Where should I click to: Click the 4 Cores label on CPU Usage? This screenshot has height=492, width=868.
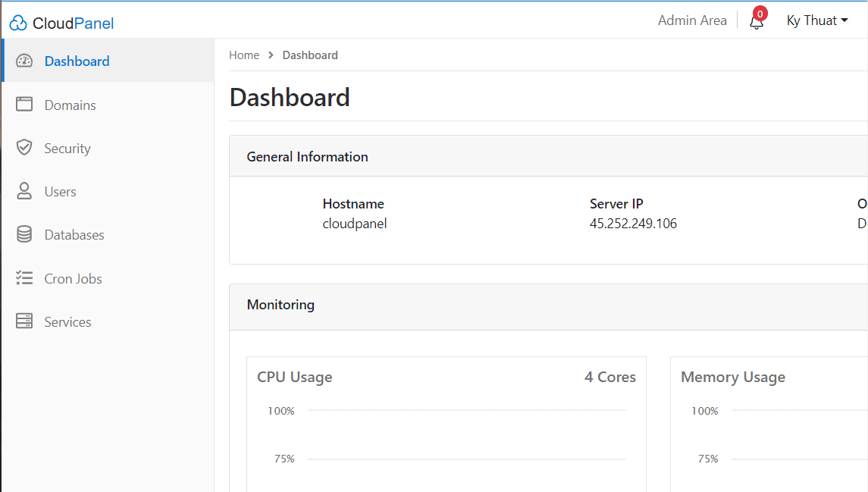pyautogui.click(x=609, y=376)
